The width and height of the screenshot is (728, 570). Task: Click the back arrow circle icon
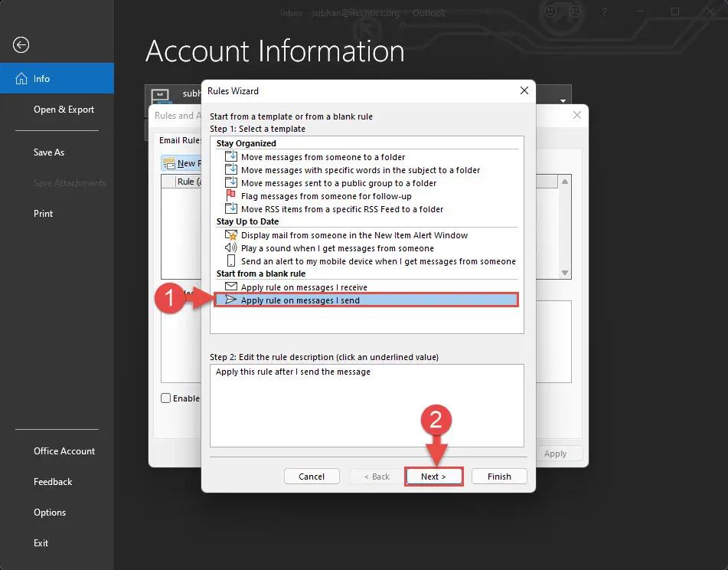21,45
